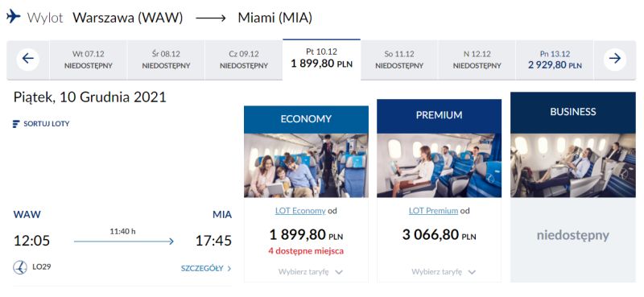This screenshot has height=297, width=644.
Task: Click the sort flights icon
Action: pos(16,124)
